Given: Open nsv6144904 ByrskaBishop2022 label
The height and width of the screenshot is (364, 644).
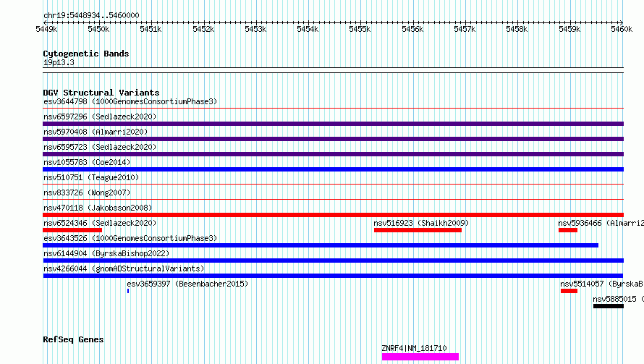Looking at the screenshot, I should pos(106,253).
